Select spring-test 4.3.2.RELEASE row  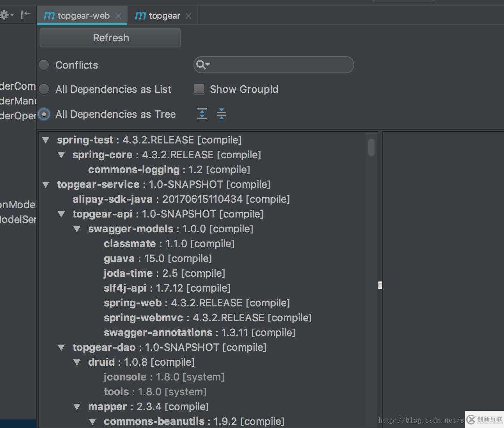[x=149, y=140]
